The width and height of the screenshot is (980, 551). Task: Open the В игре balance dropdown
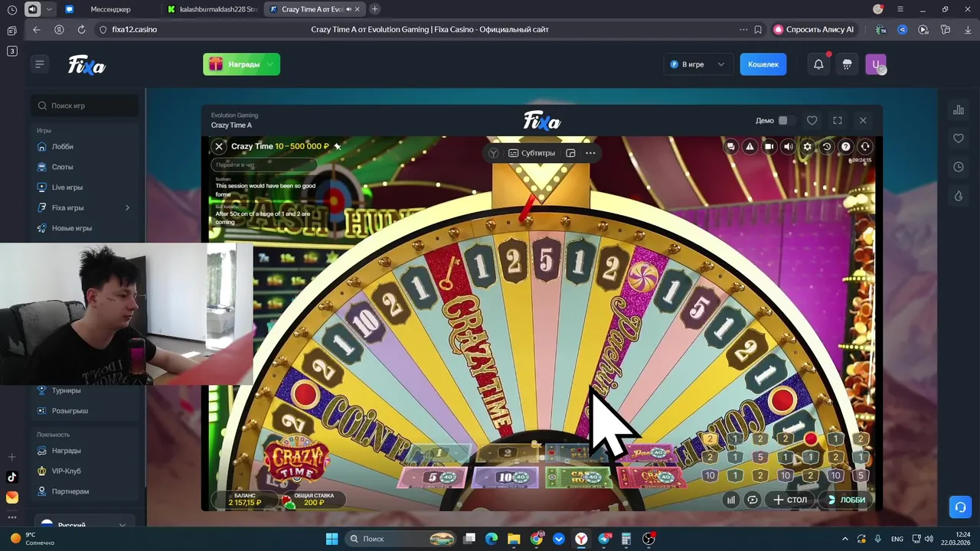[x=697, y=64]
